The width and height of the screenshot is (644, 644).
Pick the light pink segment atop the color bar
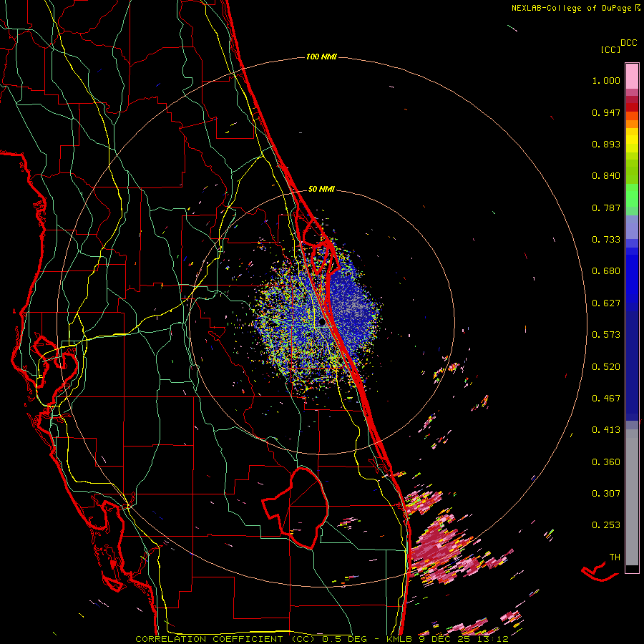tap(632, 77)
